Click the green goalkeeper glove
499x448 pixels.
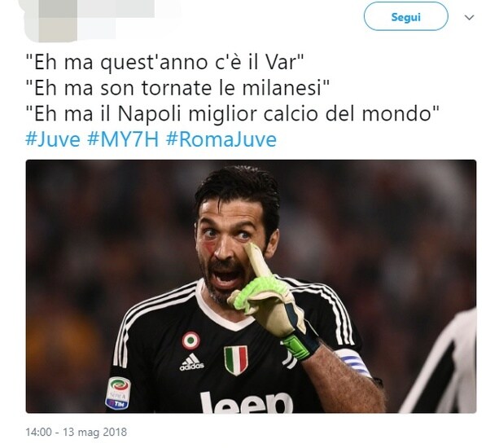point(270,302)
